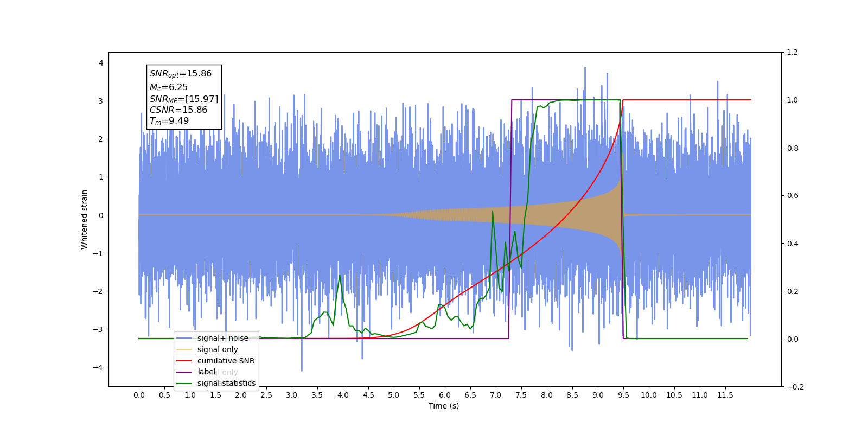868x434 pixels.
Task: Click the 7.0 tick on the time axis
Action: (x=496, y=395)
